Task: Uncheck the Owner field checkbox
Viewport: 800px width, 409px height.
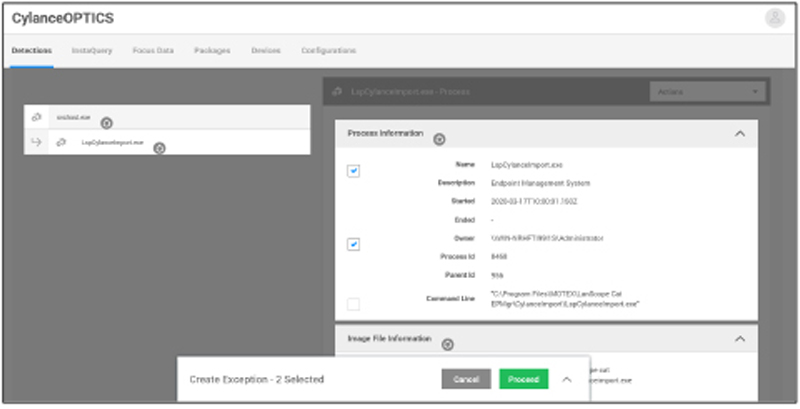Action: click(x=353, y=245)
